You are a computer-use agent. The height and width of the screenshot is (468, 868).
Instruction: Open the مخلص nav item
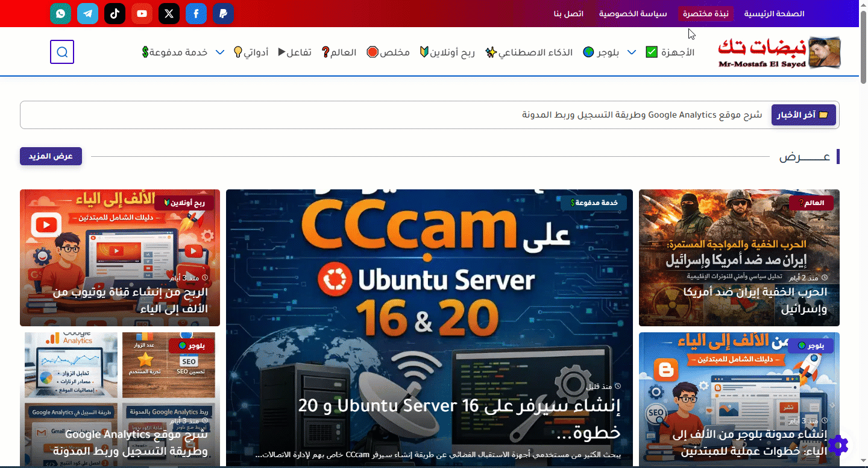click(388, 52)
